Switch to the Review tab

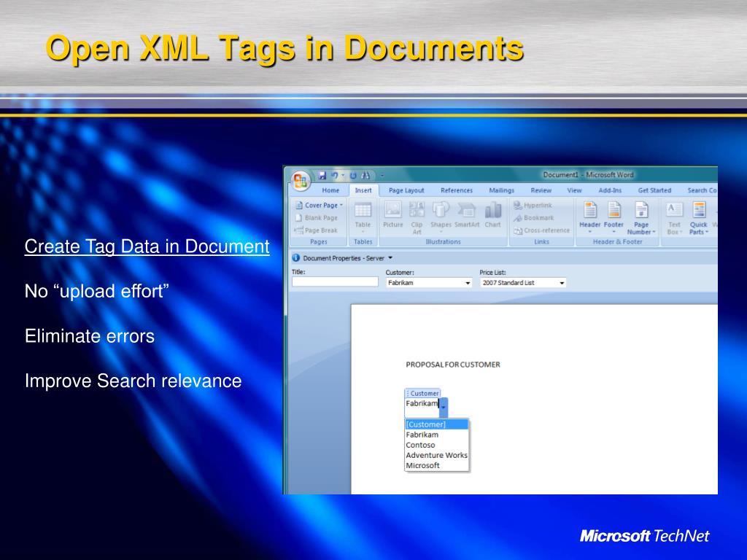541,190
